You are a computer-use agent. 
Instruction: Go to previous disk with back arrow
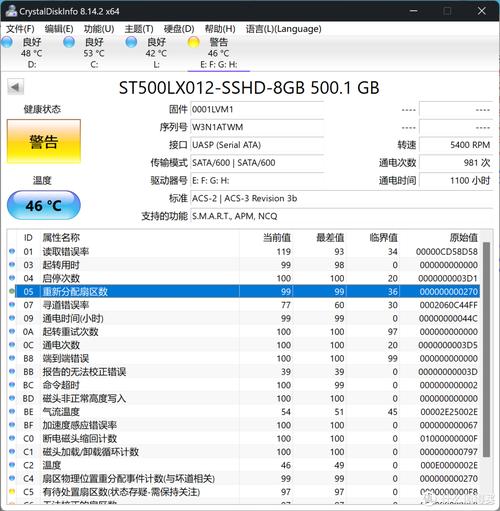click(15, 87)
